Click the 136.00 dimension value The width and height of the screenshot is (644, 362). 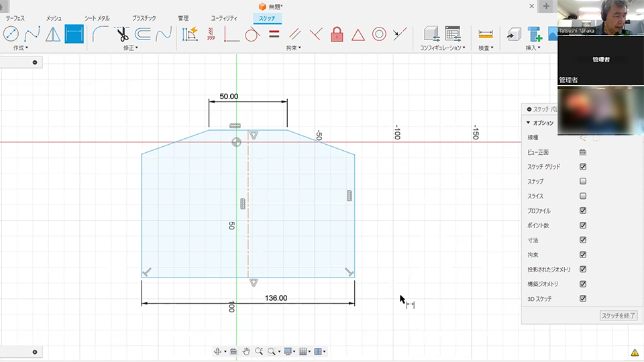coord(276,298)
